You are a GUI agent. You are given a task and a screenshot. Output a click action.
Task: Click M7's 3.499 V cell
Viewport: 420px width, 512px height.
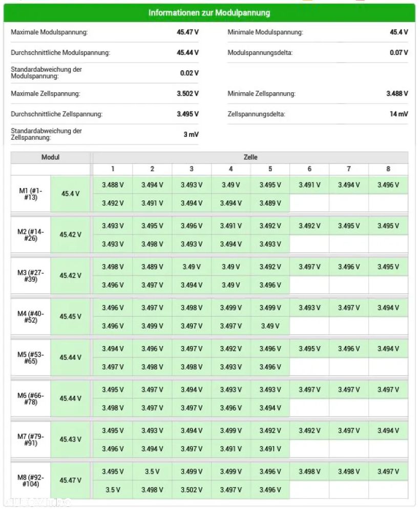click(x=230, y=431)
